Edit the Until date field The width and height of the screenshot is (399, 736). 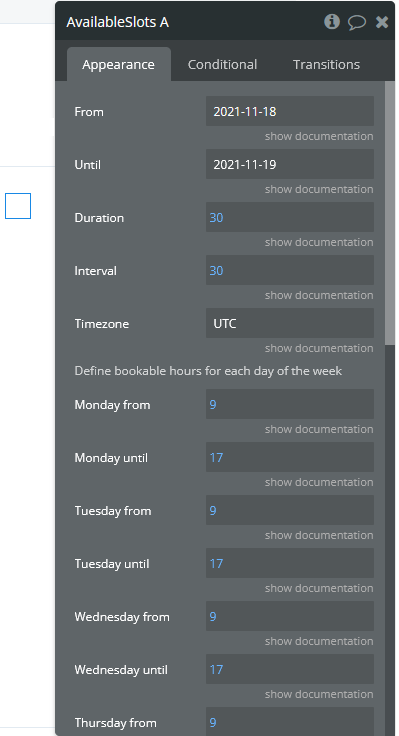[290, 164]
